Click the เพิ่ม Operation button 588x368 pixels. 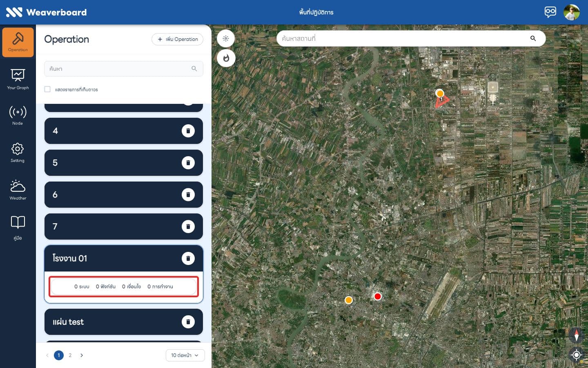tap(177, 39)
